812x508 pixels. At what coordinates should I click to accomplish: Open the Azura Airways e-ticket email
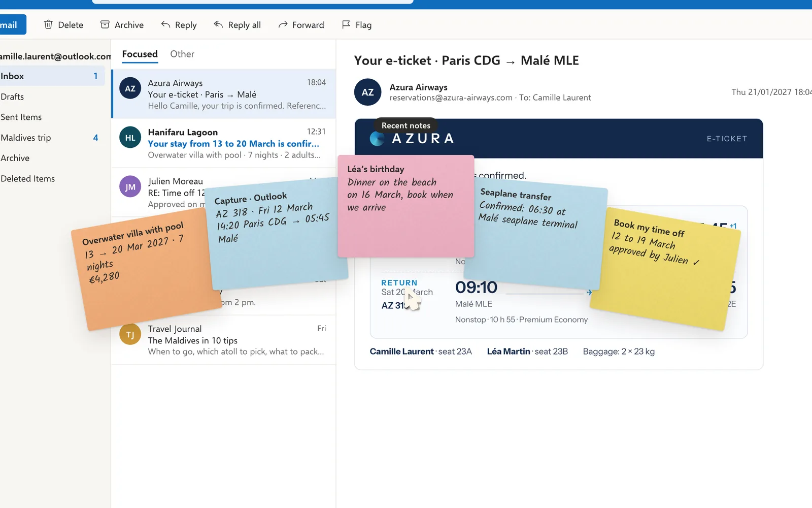coord(224,94)
